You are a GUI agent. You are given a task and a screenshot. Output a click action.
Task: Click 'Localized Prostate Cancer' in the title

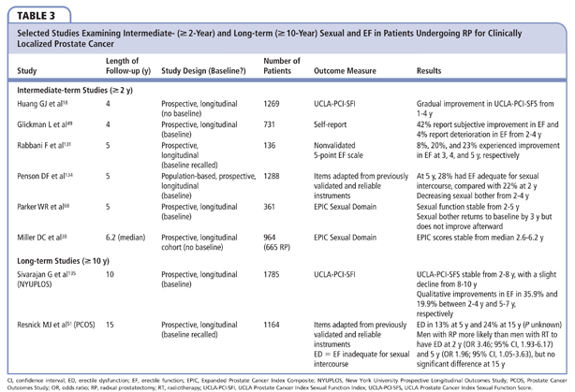[67, 45]
